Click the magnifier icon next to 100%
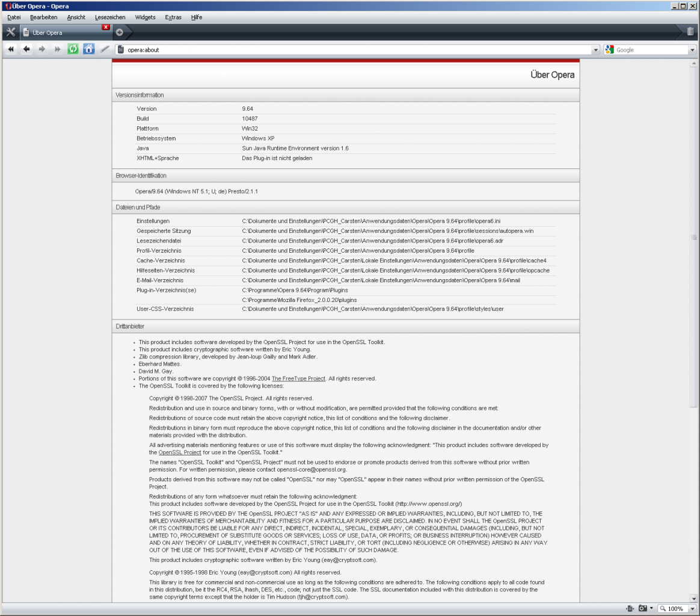Image resolution: width=700 pixels, height=616 pixels. click(x=663, y=608)
